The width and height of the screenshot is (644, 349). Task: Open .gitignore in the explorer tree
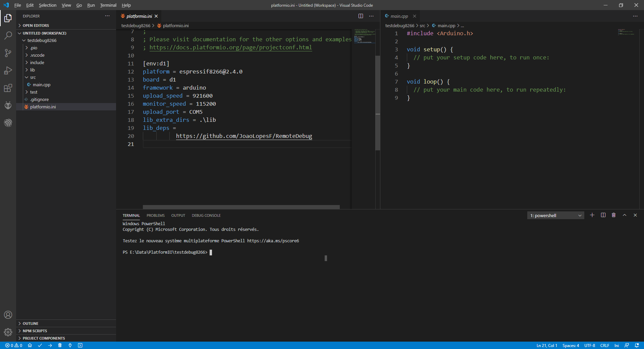coord(66,99)
